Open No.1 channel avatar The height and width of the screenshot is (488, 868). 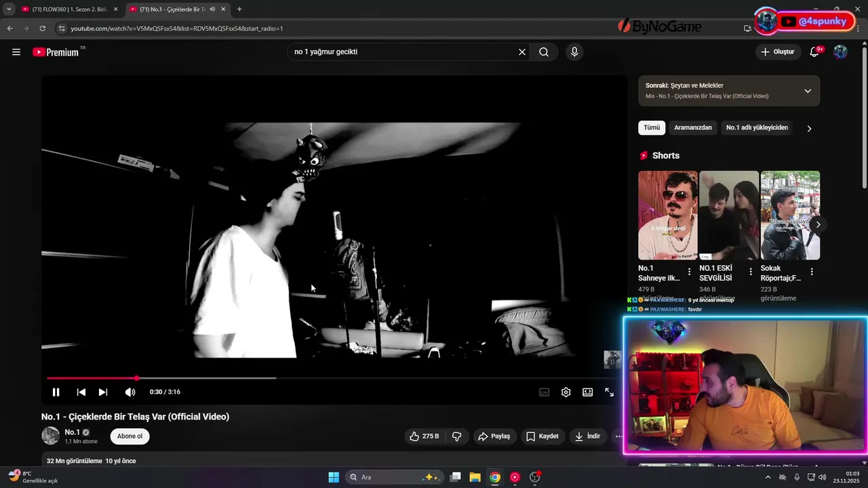[x=51, y=436]
